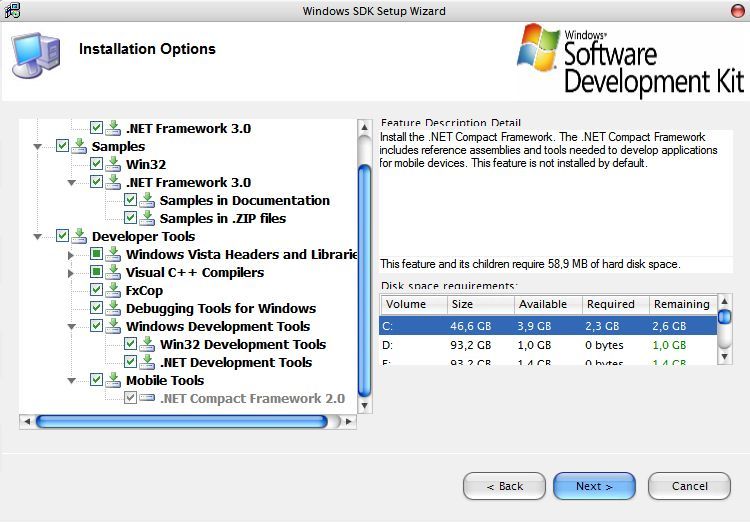Click the setup wizard icon in title bar
750x522 pixels.
(12, 11)
